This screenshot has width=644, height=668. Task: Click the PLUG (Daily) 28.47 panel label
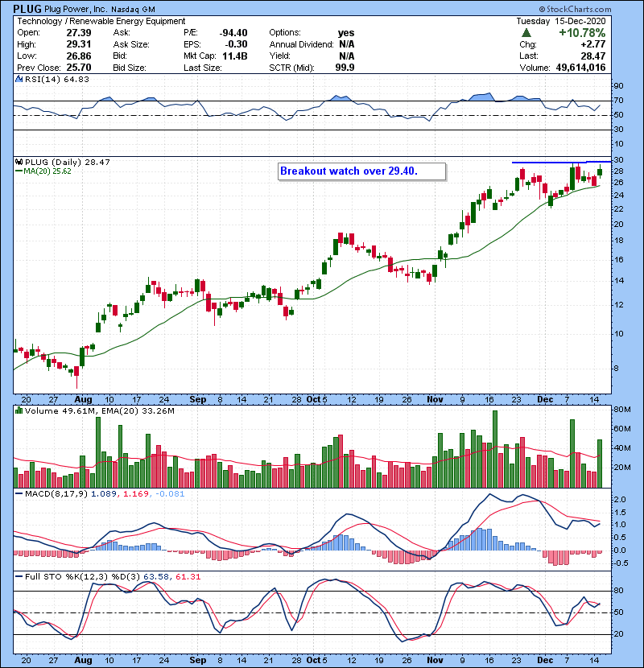pyautogui.click(x=68, y=163)
